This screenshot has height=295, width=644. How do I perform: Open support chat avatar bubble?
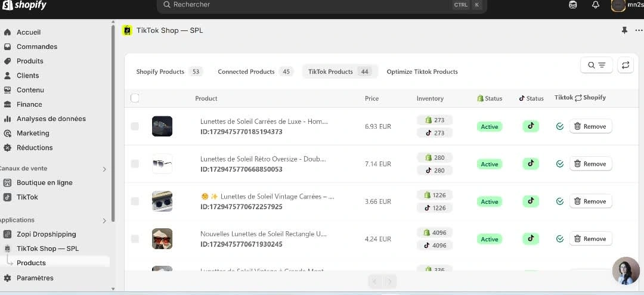point(626,271)
